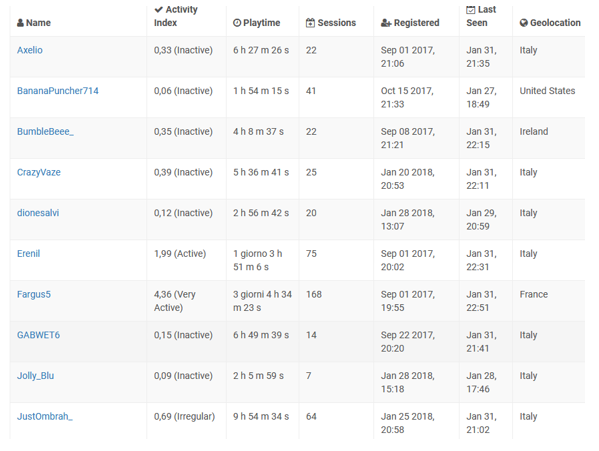This screenshot has height=451, width=599.
Task: Open BananaPuncher714 player link
Action: [58, 91]
